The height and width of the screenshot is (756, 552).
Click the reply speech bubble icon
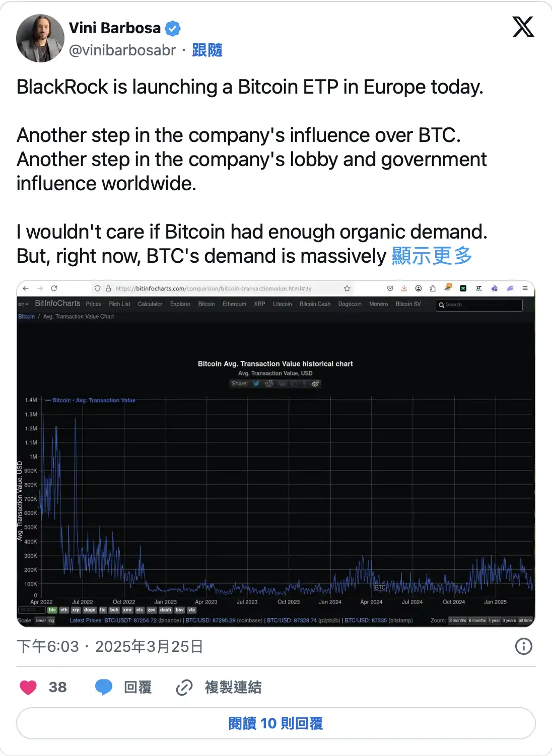coord(104,687)
